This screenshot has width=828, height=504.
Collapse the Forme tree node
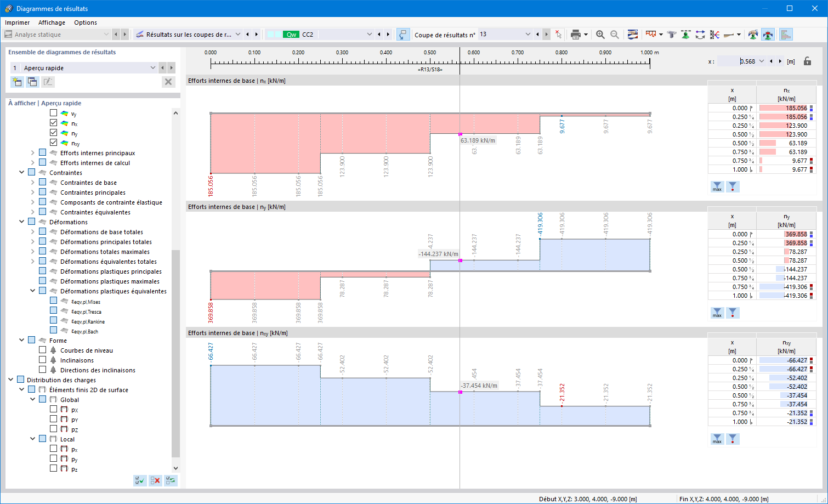coord(21,341)
